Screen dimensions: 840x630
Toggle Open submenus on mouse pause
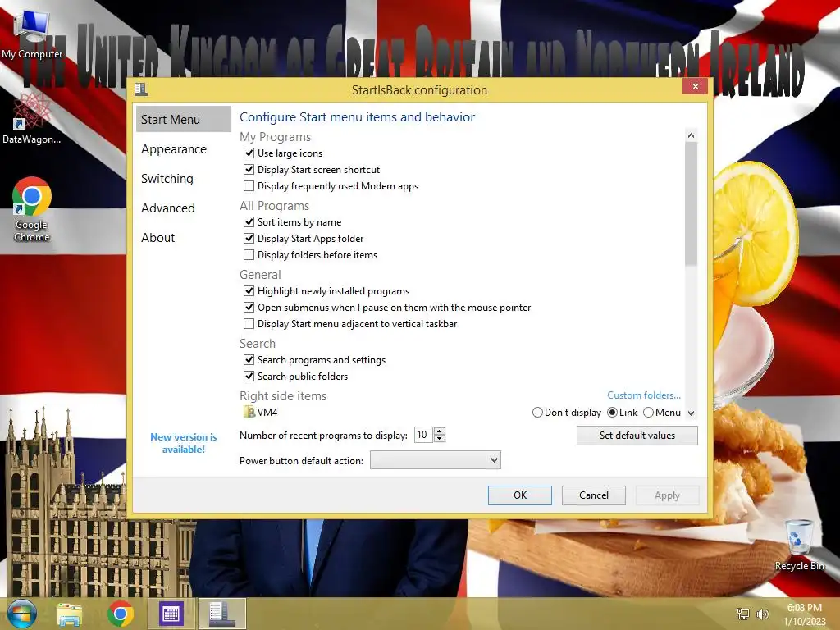pos(249,307)
